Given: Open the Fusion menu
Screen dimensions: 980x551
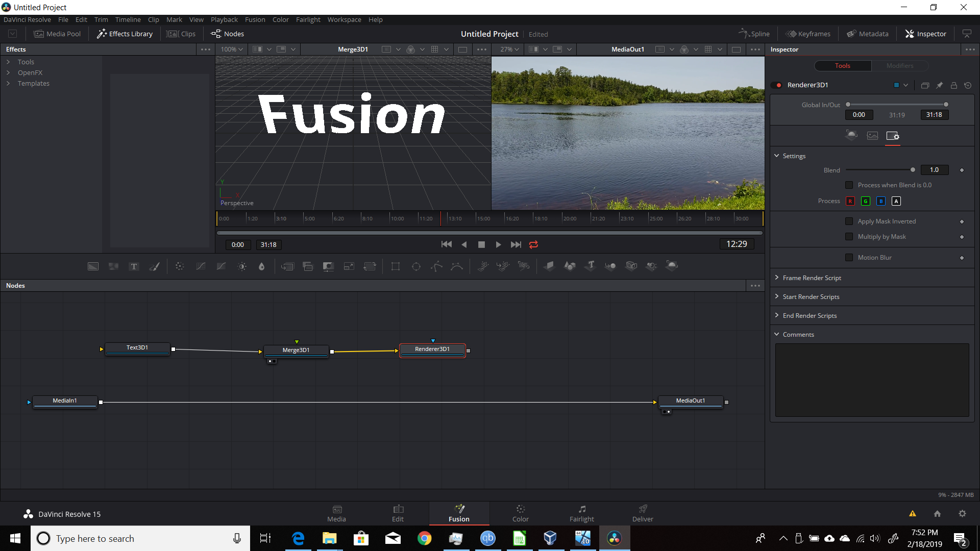Looking at the screenshot, I should click(x=255, y=19).
